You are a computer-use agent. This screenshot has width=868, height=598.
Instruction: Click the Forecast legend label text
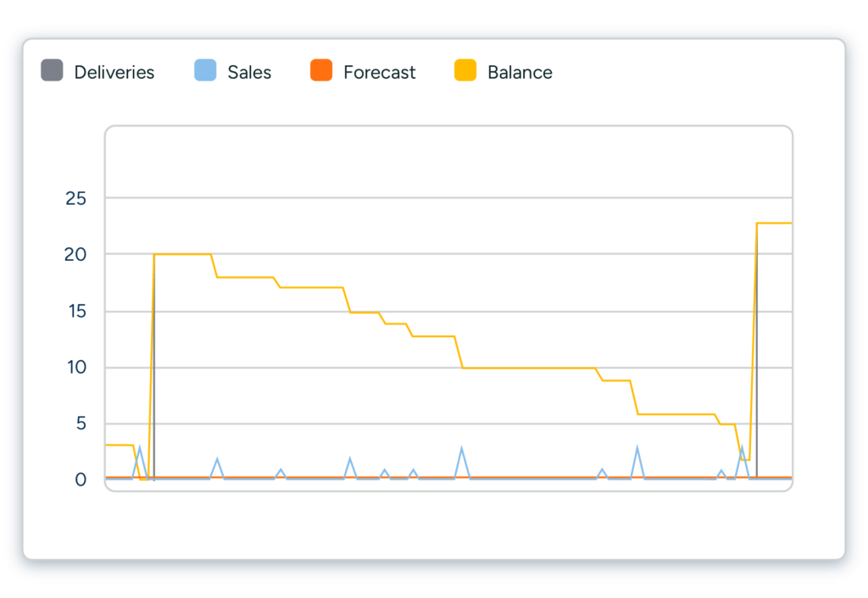coord(378,72)
